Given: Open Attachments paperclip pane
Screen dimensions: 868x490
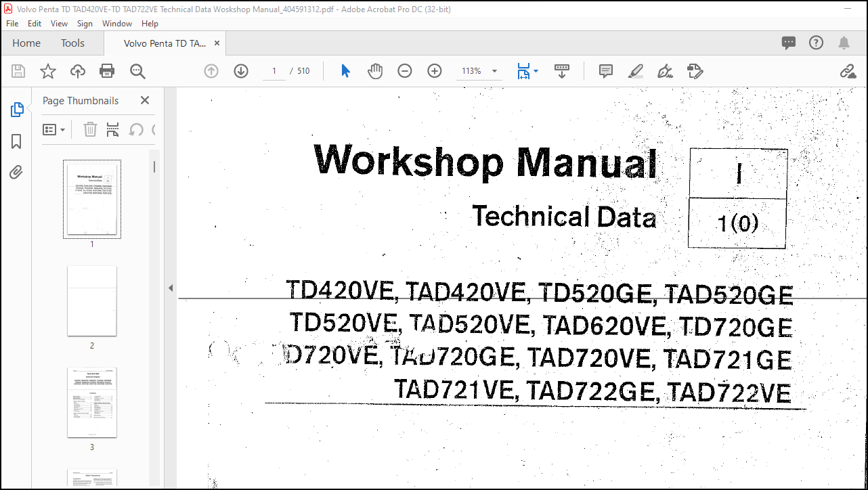Looking at the screenshot, I should point(17,173).
